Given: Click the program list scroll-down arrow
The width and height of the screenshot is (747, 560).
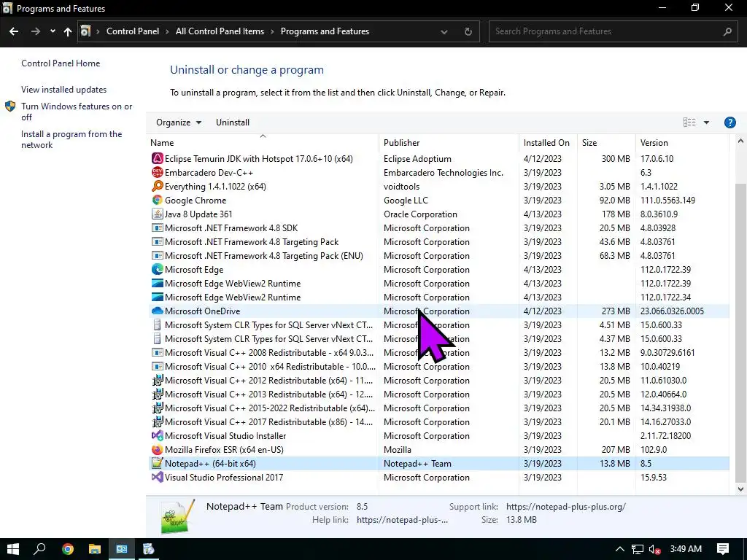Looking at the screenshot, I should coord(740,489).
